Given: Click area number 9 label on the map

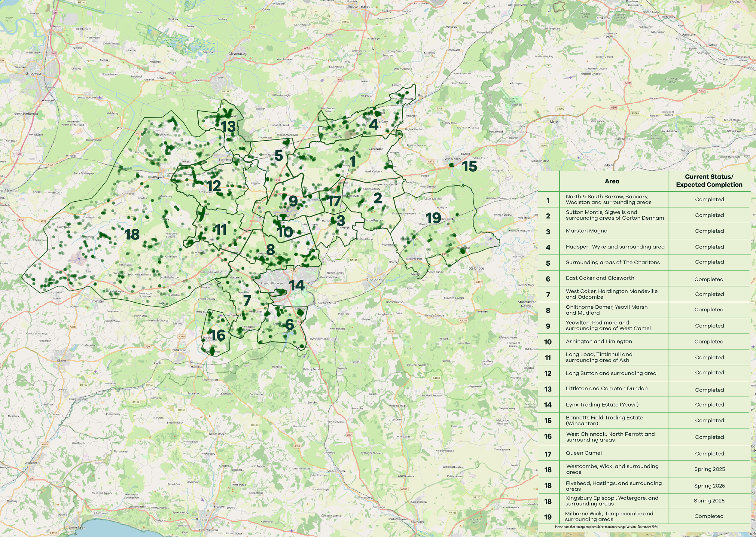Looking at the screenshot, I should coord(293,201).
